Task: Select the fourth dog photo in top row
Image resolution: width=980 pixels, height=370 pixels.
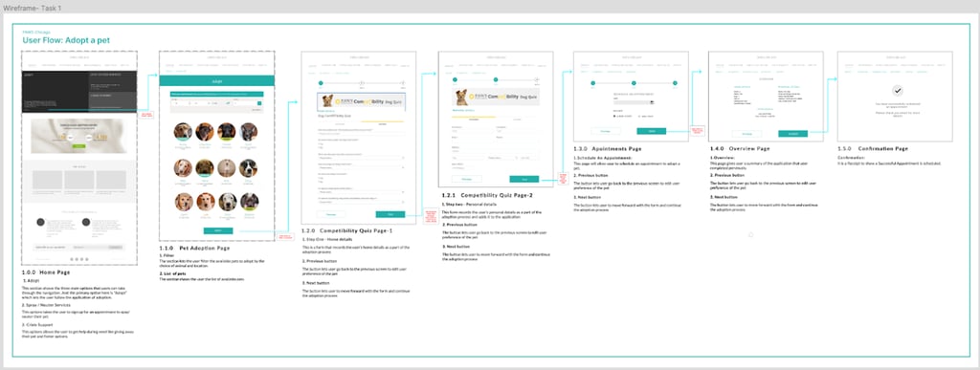Action: click(248, 131)
